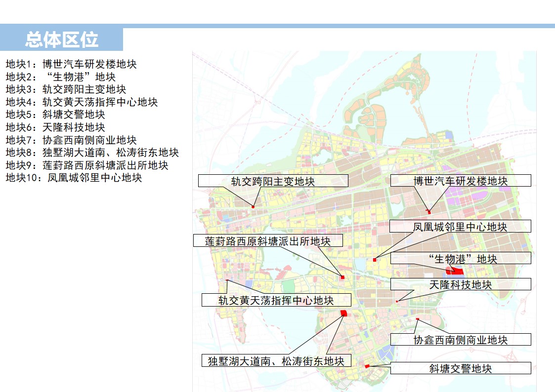Viewport: 555px width, 392px height.
Task: Click the red parcel marker for 独墅湖大道南 site
Action: [344, 313]
